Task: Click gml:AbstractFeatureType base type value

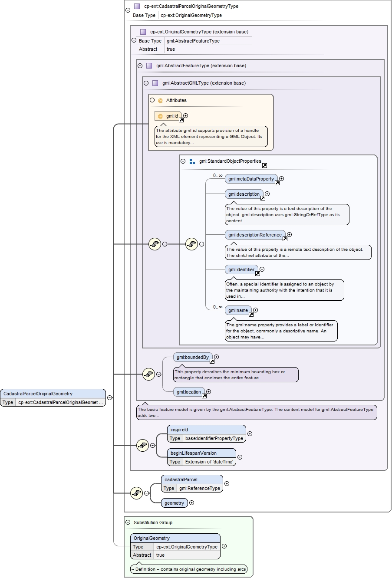Action: coord(193,41)
